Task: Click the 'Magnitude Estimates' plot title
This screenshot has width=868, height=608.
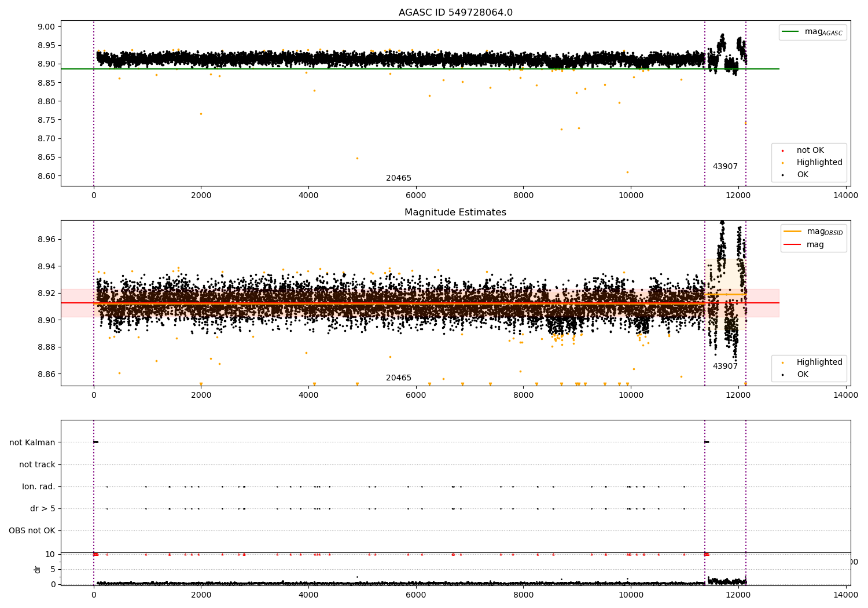Action: click(x=455, y=213)
